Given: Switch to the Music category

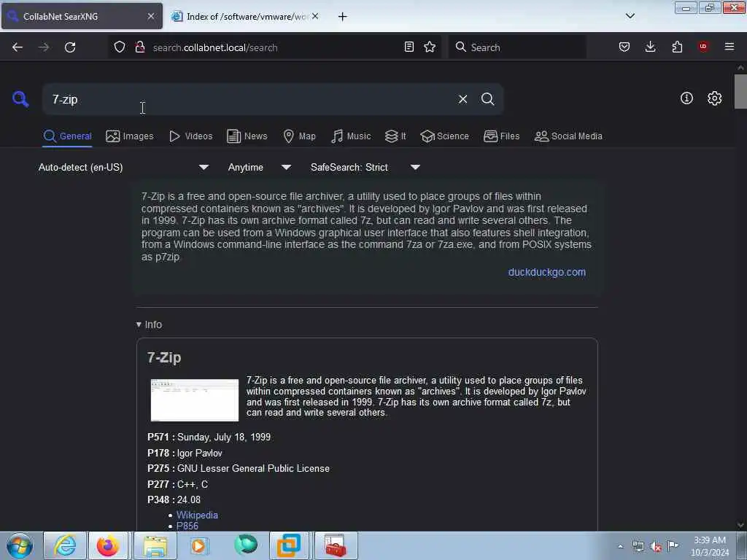Looking at the screenshot, I should [x=351, y=136].
